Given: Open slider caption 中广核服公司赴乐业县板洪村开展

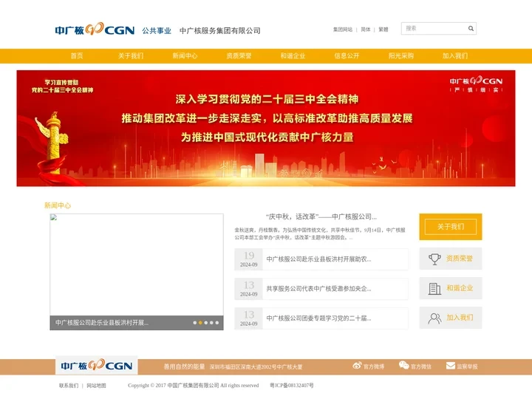Looking at the screenshot, I should click(x=102, y=323).
